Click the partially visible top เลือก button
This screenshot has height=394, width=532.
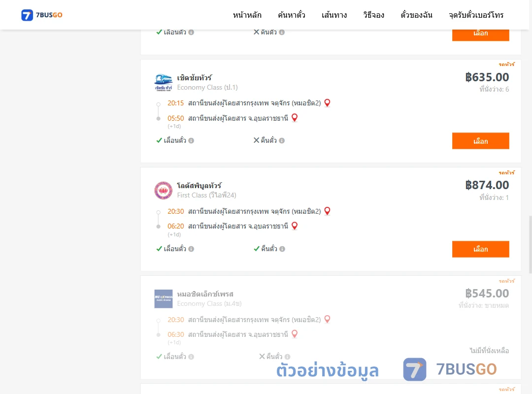coord(480,35)
